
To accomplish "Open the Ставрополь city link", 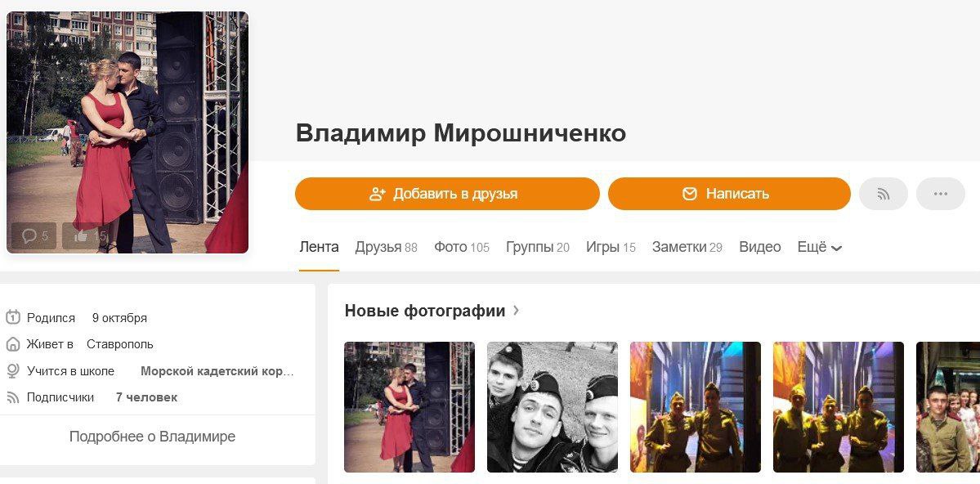I will [120, 344].
